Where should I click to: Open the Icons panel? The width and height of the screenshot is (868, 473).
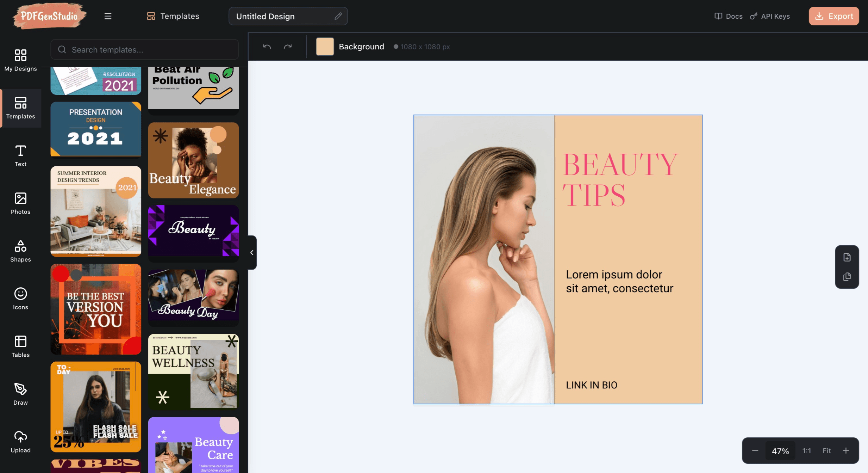point(20,299)
